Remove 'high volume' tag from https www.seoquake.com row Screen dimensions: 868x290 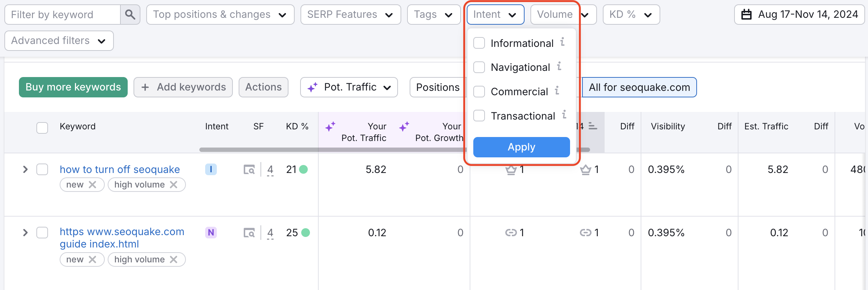(174, 259)
